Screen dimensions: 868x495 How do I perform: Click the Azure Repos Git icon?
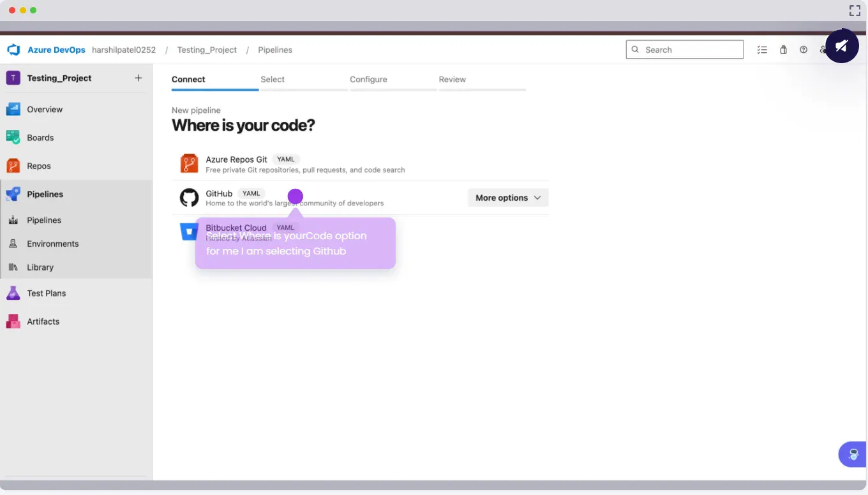pyautogui.click(x=189, y=164)
